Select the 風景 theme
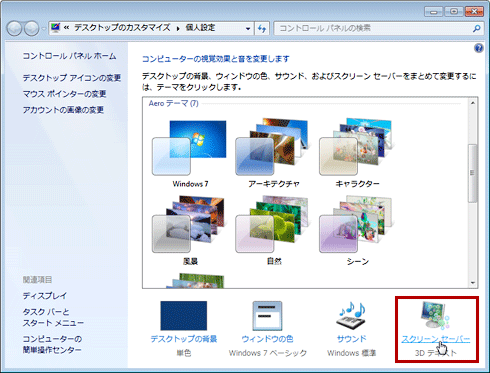 click(189, 231)
